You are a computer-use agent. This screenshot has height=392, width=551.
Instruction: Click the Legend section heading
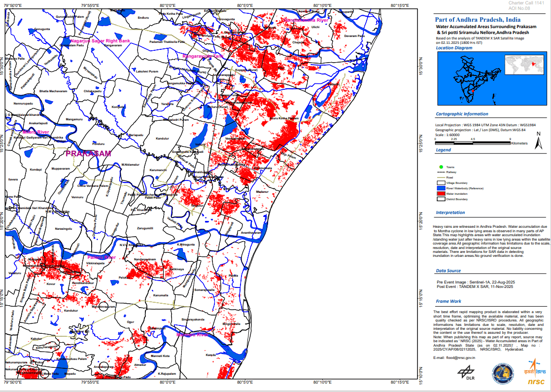(444, 150)
